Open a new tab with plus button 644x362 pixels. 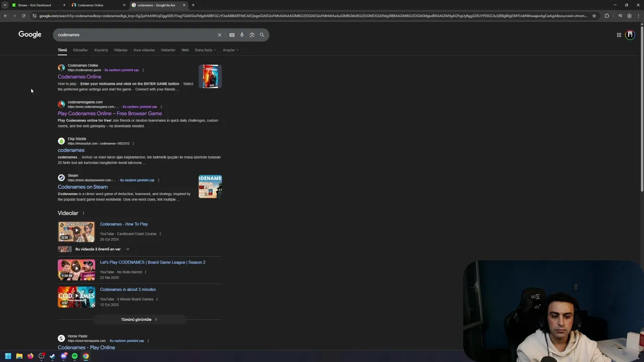point(193,5)
